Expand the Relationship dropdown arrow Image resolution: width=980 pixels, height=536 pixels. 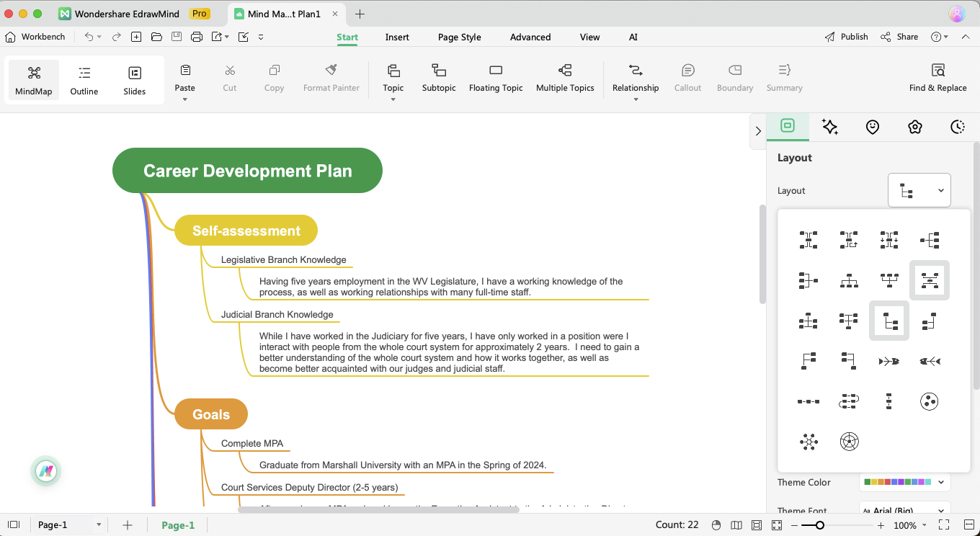click(636, 99)
